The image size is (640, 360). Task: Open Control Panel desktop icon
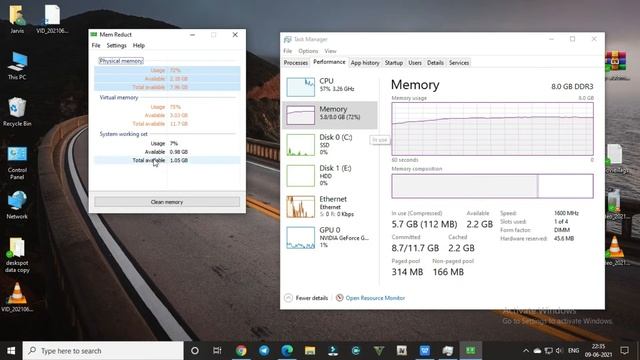tap(17, 162)
